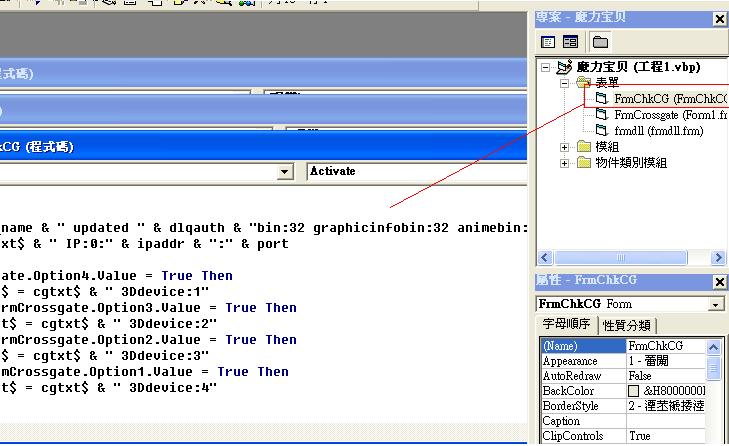Click the empty Caption value field
This screenshot has height=446, width=729.
click(666, 421)
